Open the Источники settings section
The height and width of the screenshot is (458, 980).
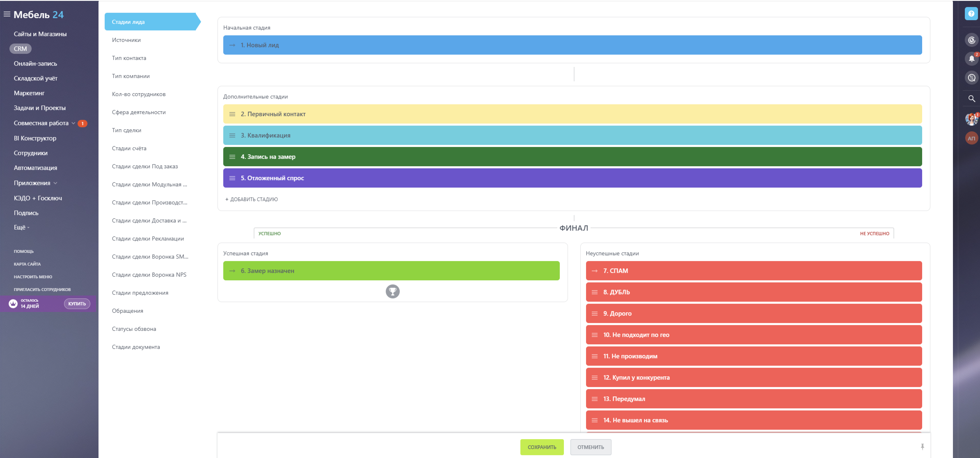pyautogui.click(x=126, y=40)
